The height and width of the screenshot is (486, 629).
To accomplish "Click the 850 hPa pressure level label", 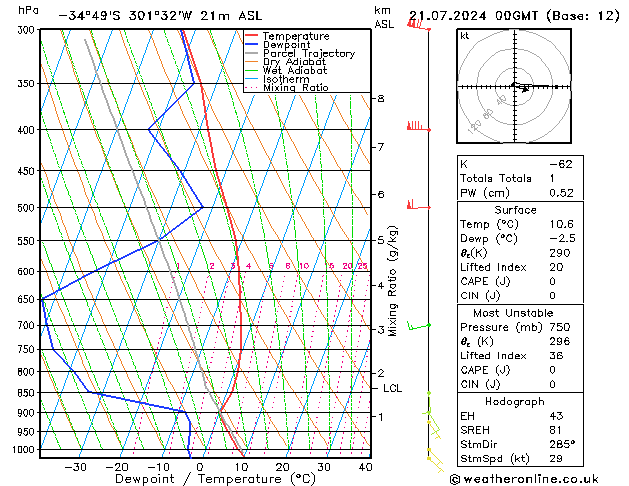I will pyautogui.click(x=28, y=393).
